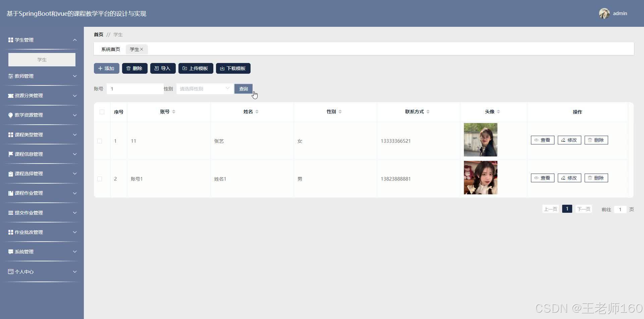This screenshot has width=644, height=319.
Task: Sort the 性别 column using its arrows
Action: 340,112
